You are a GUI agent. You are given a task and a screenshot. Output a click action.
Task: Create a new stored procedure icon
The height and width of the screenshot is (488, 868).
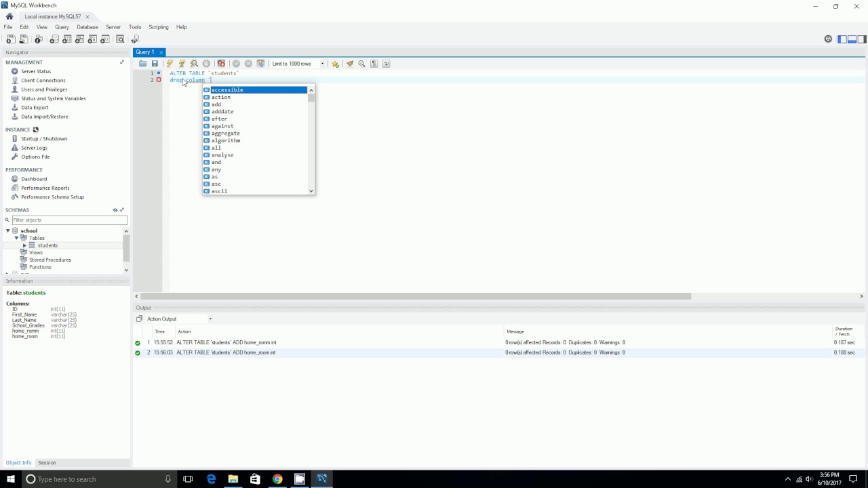pos(93,39)
